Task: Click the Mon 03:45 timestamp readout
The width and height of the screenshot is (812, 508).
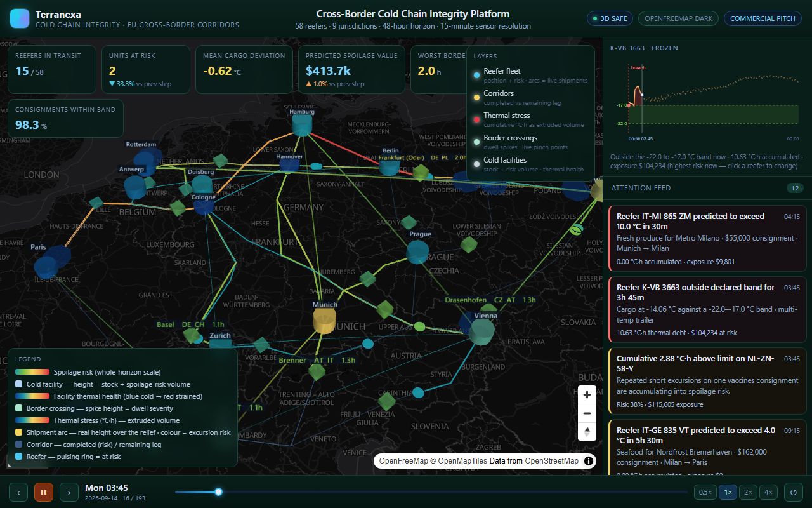Action: click(x=107, y=488)
